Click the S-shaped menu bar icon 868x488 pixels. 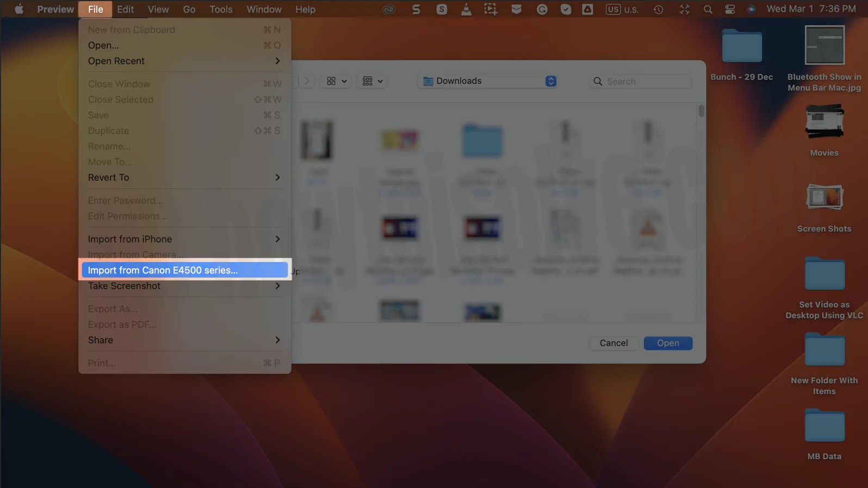coord(416,9)
